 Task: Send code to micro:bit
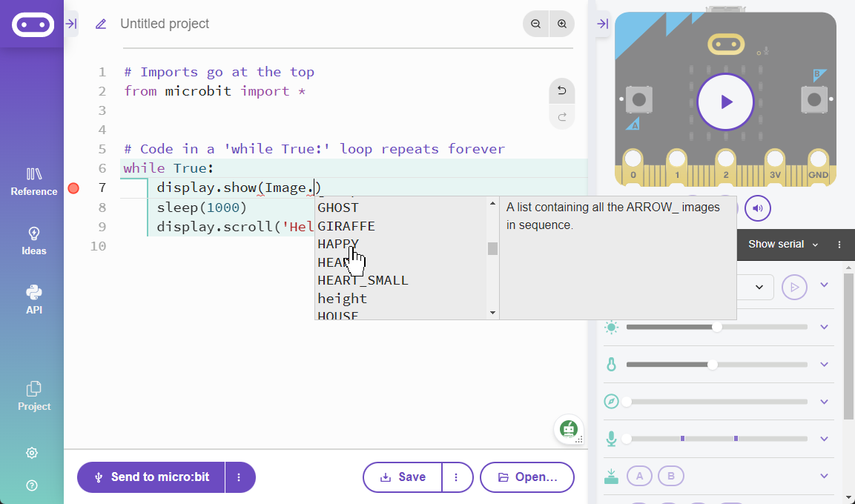coord(151,477)
